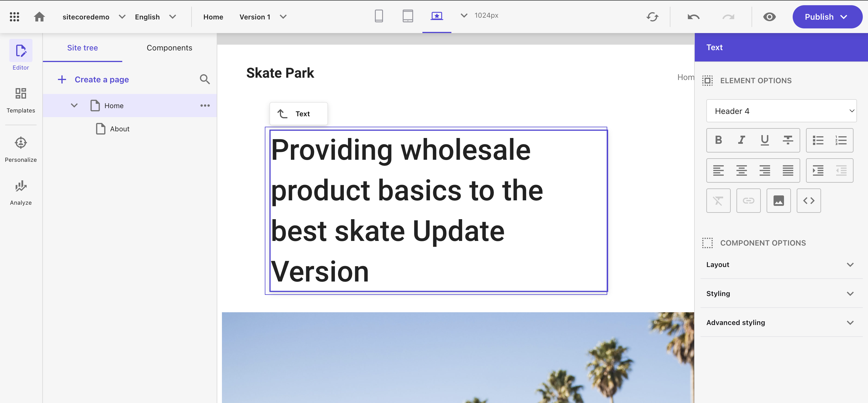This screenshot has height=403, width=868.
Task: Reload the canvas with refresh icon
Action: point(652,17)
